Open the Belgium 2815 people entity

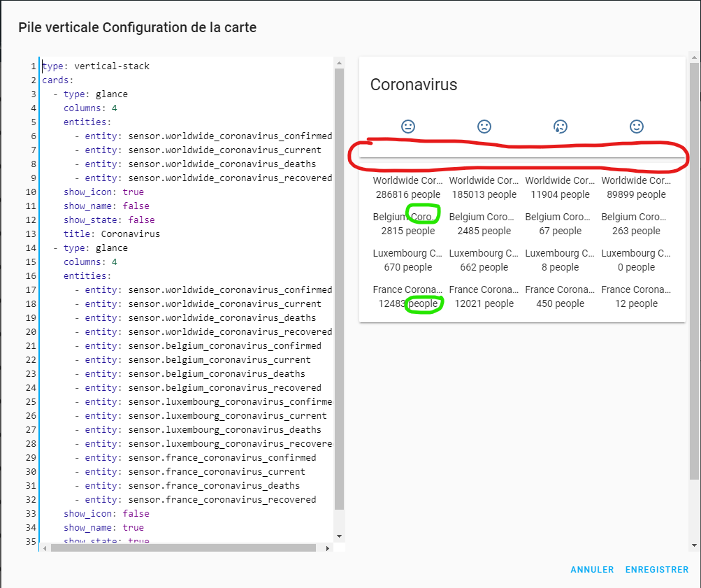[407, 224]
